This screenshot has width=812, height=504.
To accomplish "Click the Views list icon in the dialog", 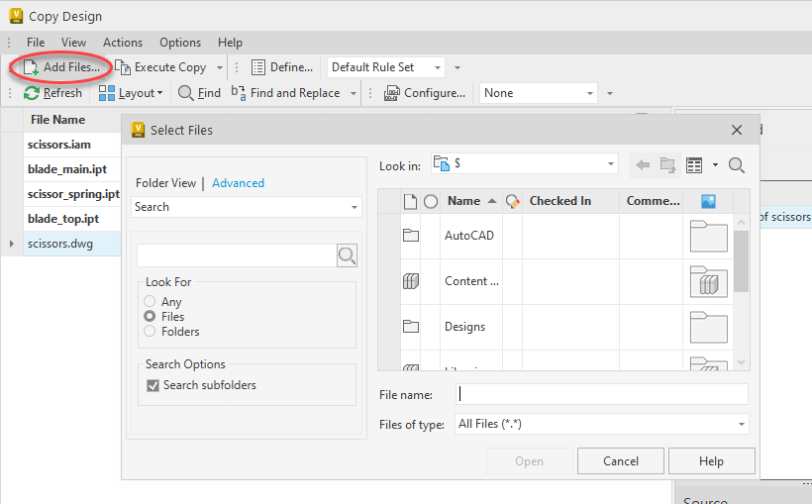I will pos(694,165).
